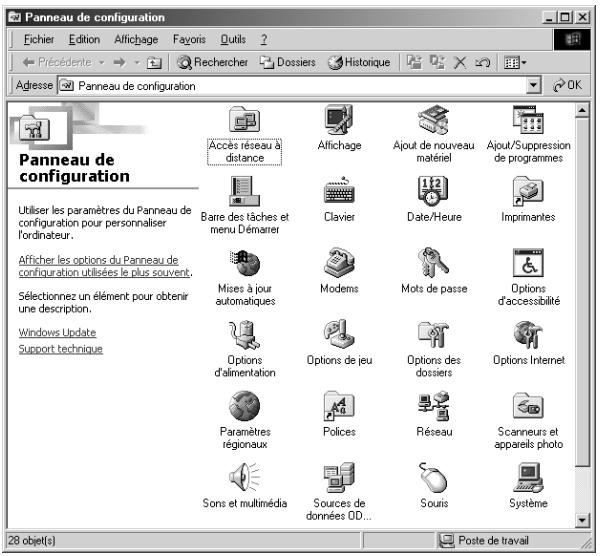
Task: Open the Views dropdown button
Action: tap(515, 62)
